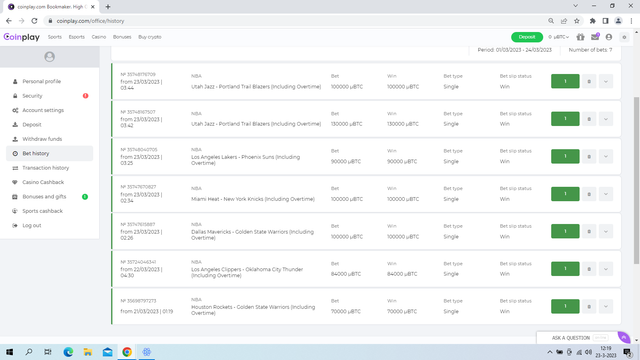
Task: Open Chrome from the Windows taskbar
Action: pyautogui.click(x=127, y=352)
